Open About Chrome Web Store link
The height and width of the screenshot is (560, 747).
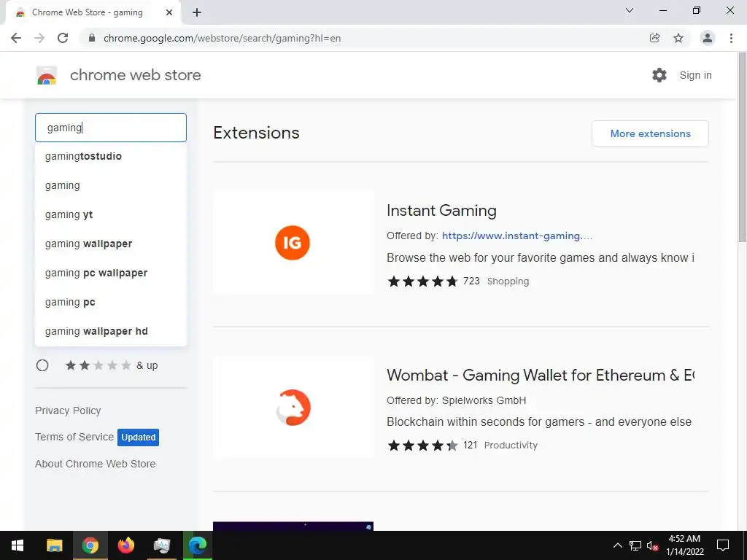click(x=96, y=464)
